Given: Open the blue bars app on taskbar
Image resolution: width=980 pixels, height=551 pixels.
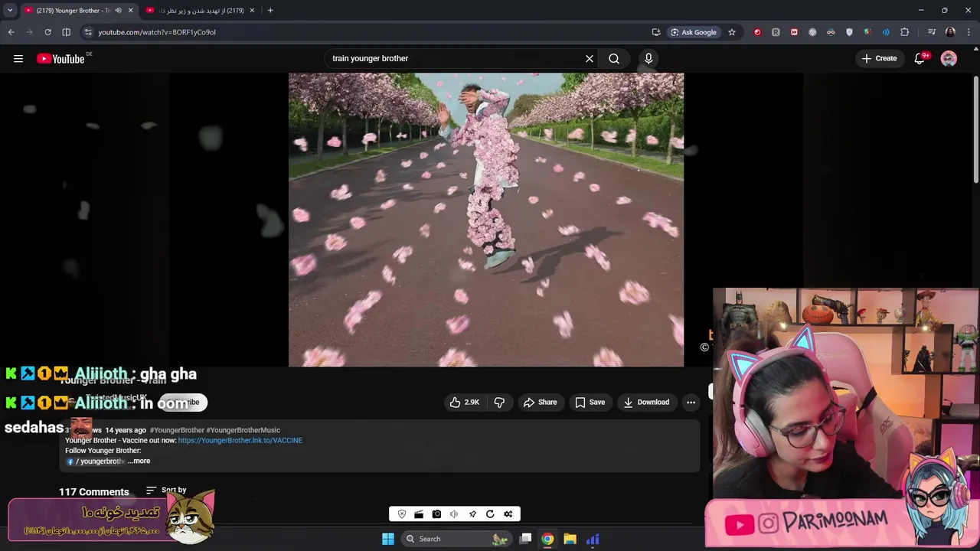Looking at the screenshot, I should [x=593, y=539].
